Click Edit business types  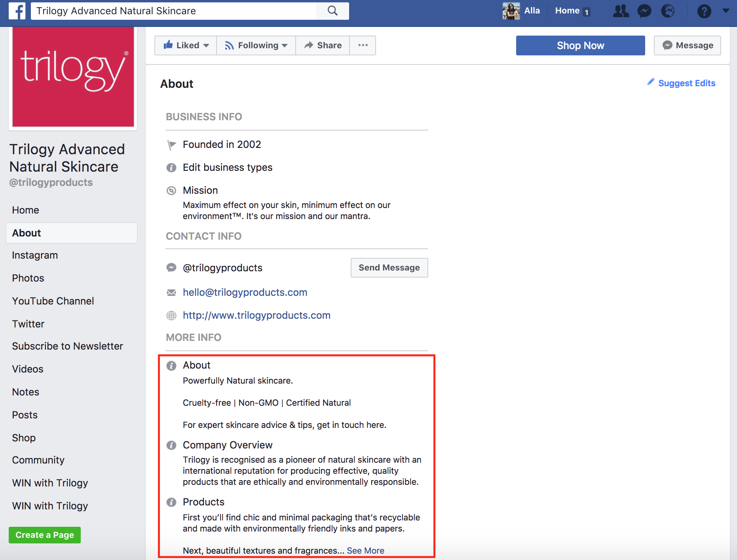[228, 167]
